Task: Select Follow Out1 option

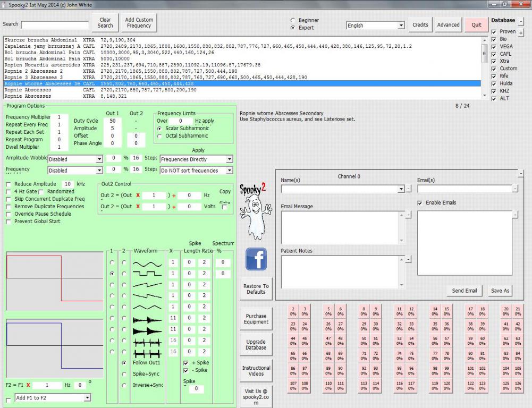Action: coord(124,363)
